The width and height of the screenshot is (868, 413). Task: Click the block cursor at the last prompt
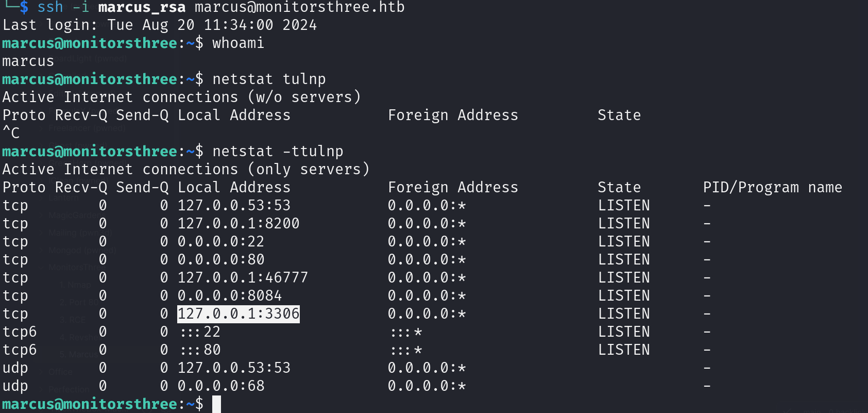pos(216,404)
